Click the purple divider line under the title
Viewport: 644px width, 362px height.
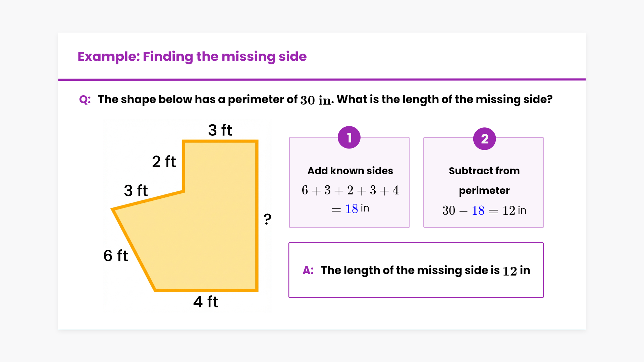point(322,80)
